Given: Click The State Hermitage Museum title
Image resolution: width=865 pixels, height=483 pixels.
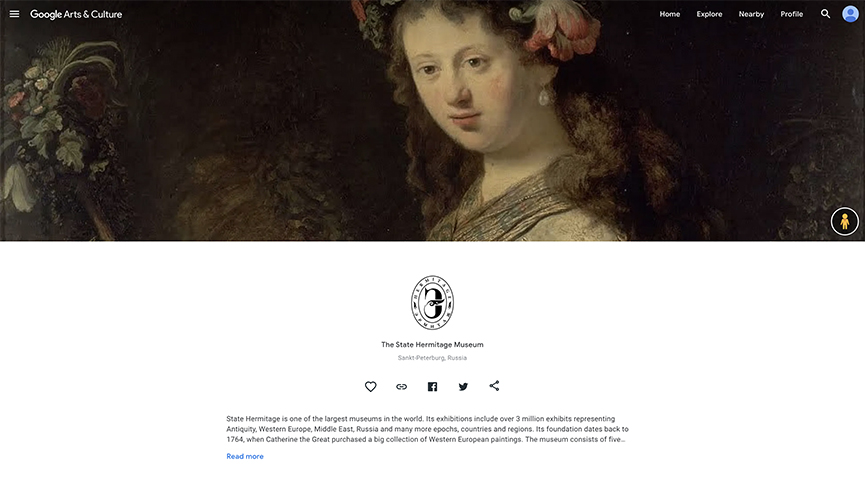Looking at the screenshot, I should pyautogui.click(x=432, y=345).
